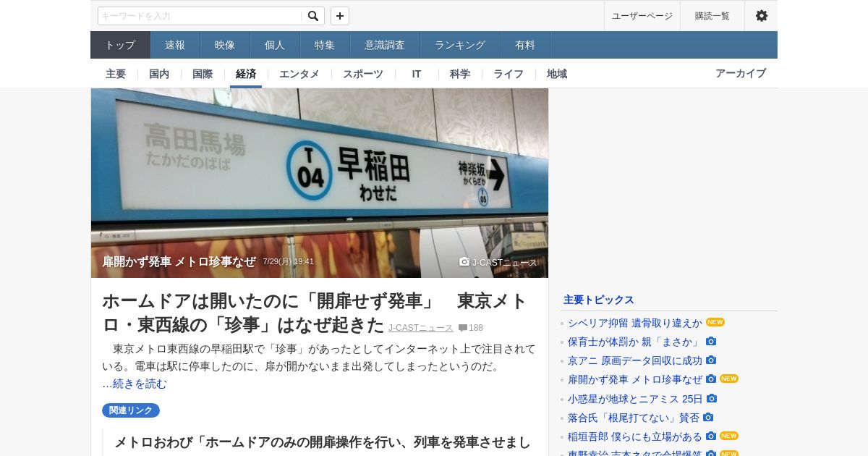Select IT category
Image resolution: width=868 pixels, height=456 pixels.
[417, 74]
